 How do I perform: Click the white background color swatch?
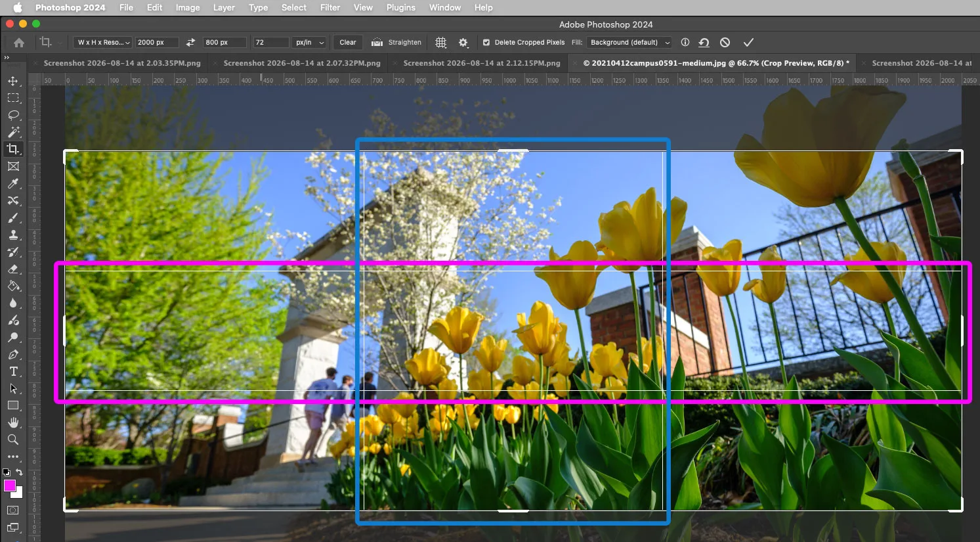[19, 493]
